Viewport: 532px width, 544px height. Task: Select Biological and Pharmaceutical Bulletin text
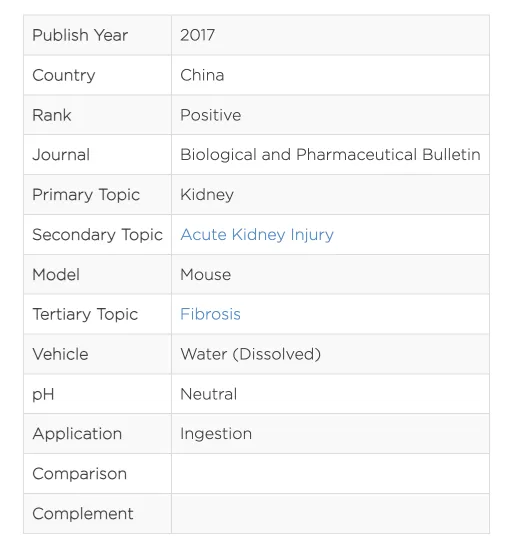click(330, 155)
